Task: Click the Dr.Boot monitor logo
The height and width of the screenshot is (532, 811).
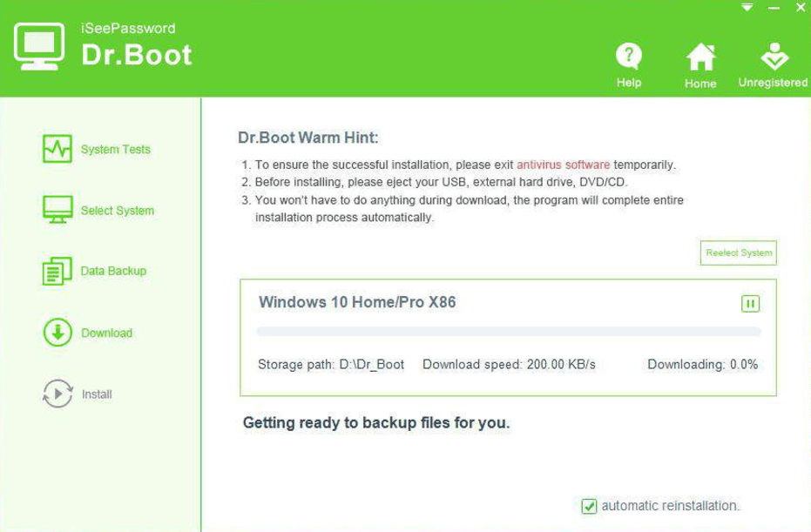Action: (39, 46)
